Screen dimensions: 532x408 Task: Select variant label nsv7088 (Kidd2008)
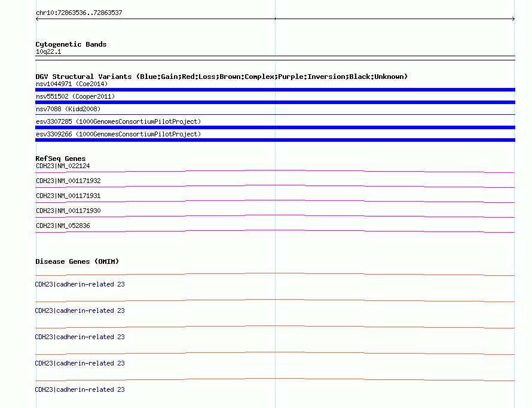(68, 109)
